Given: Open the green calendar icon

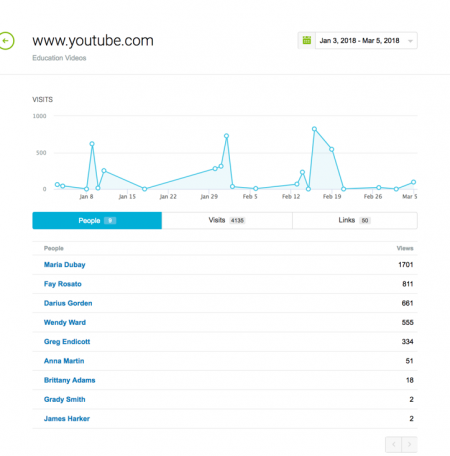Looking at the screenshot, I should tap(307, 41).
